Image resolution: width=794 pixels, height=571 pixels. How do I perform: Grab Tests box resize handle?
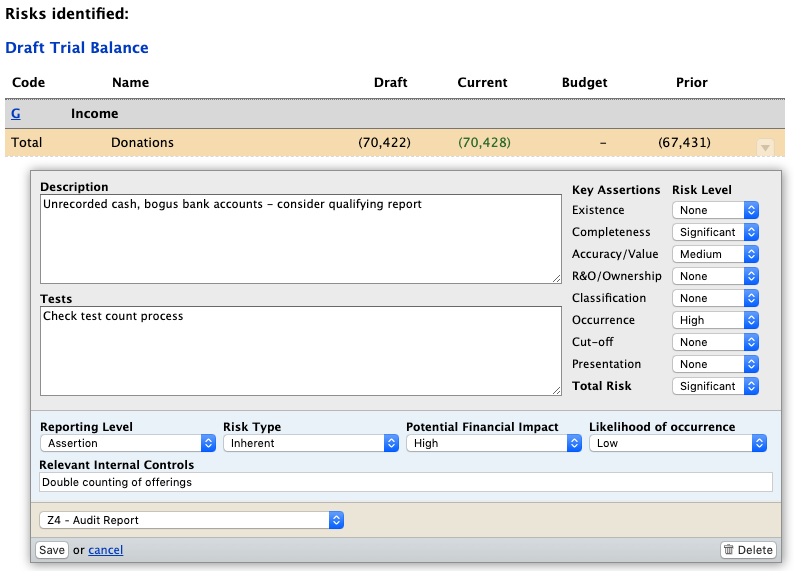pos(557,390)
